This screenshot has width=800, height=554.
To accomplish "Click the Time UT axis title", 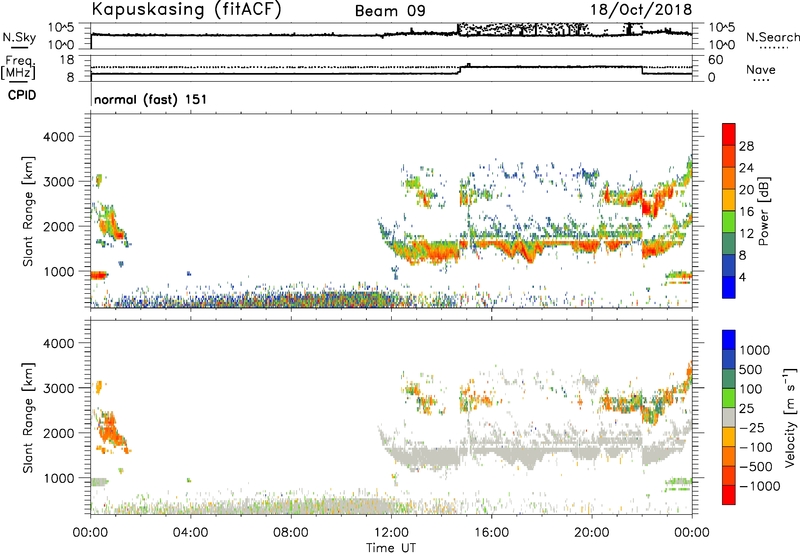I will point(391,547).
